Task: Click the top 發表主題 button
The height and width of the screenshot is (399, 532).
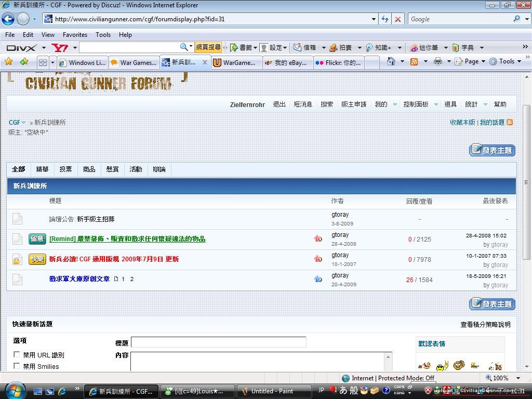Action: click(x=492, y=150)
